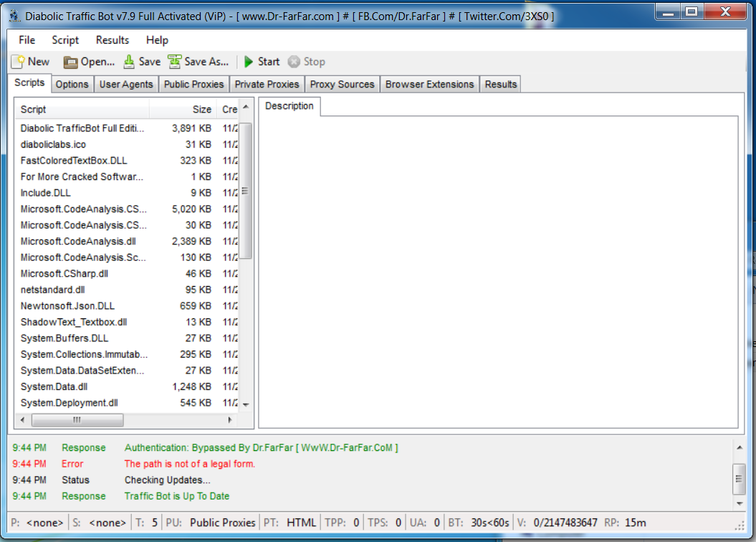Go to the Browser Extensions tab
The height and width of the screenshot is (542, 756).
tap(429, 84)
